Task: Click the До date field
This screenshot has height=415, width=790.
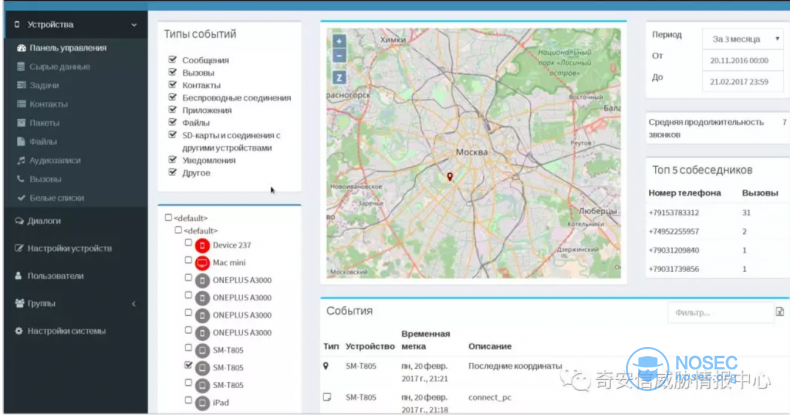Action: point(743,82)
